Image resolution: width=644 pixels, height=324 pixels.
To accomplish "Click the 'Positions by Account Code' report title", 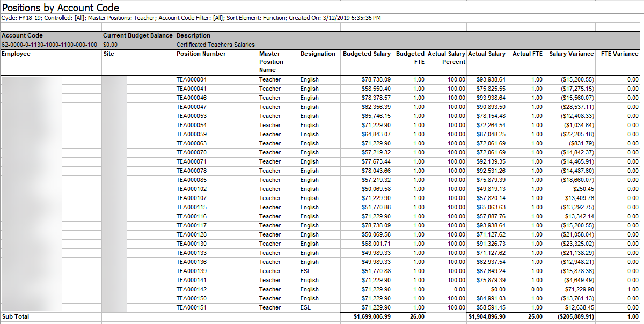I will (x=61, y=8).
